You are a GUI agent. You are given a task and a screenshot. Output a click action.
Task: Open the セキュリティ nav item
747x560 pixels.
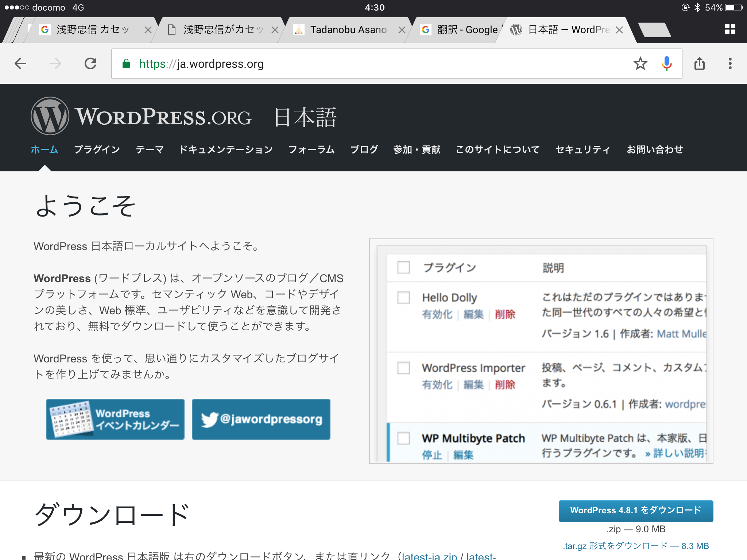[x=582, y=149]
